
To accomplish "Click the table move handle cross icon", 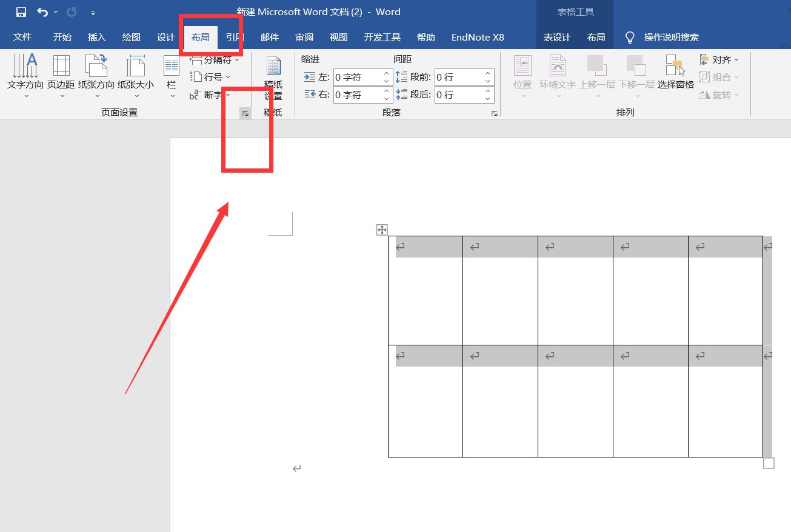I will (x=382, y=229).
